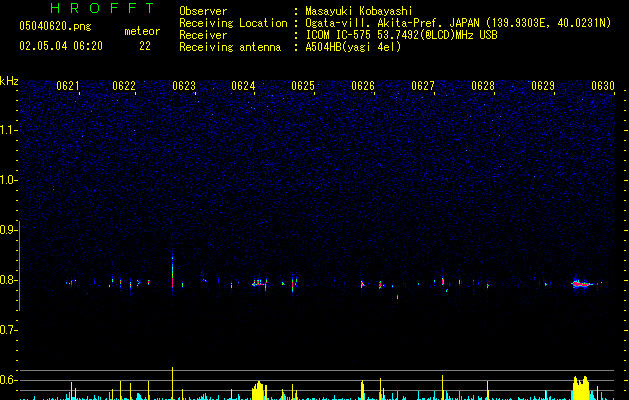The image size is (629, 400).
Task: Click the 0626 time marker
Action: pos(363,86)
